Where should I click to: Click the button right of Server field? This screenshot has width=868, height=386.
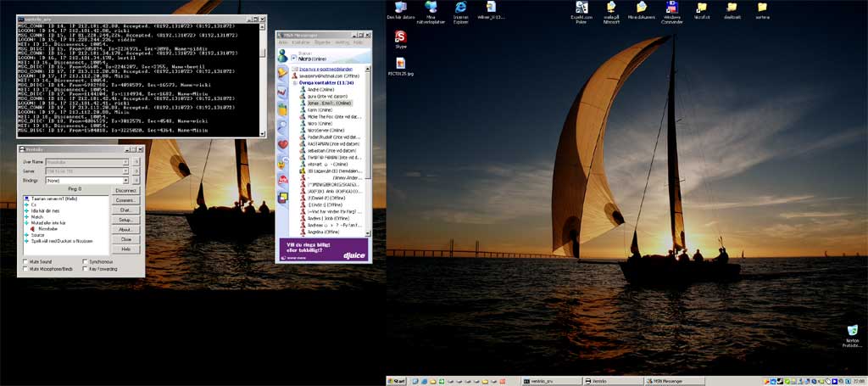(136, 171)
